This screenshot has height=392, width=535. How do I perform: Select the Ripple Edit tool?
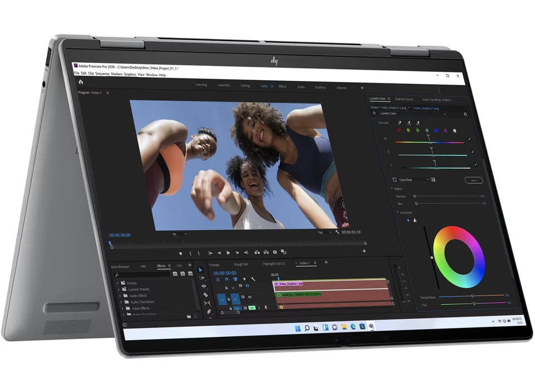coord(204,286)
